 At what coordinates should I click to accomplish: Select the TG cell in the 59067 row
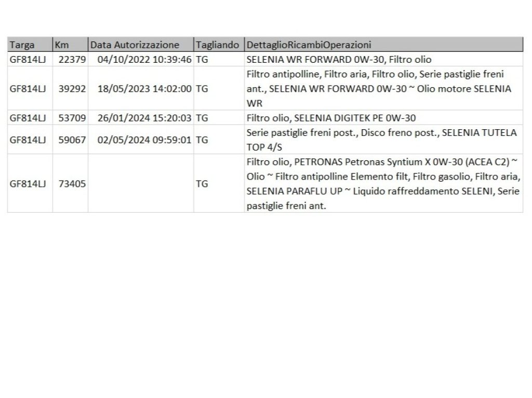219,140
